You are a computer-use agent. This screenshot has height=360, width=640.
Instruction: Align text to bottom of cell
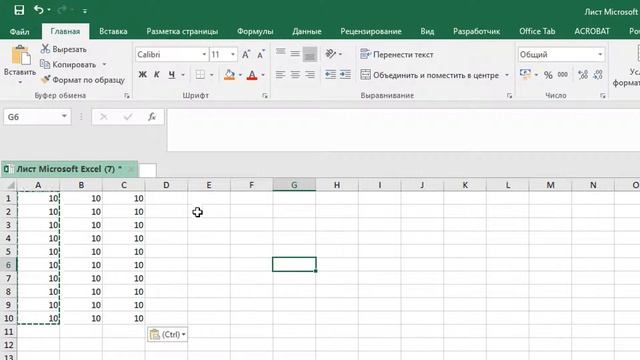point(310,54)
